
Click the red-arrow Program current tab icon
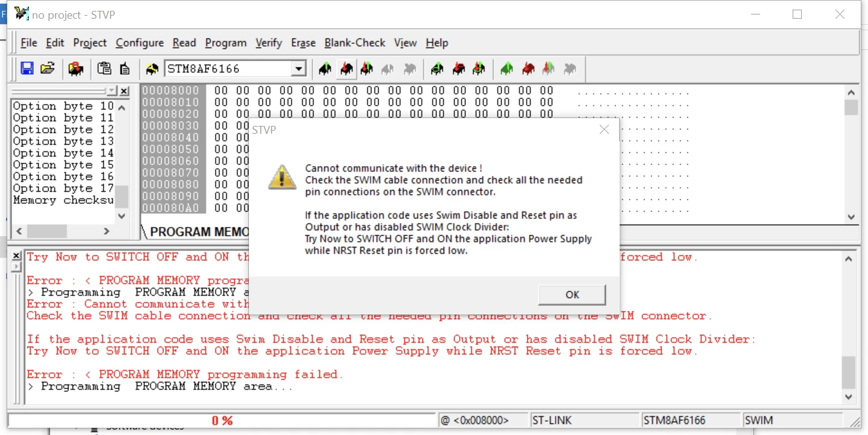pyautogui.click(x=346, y=69)
